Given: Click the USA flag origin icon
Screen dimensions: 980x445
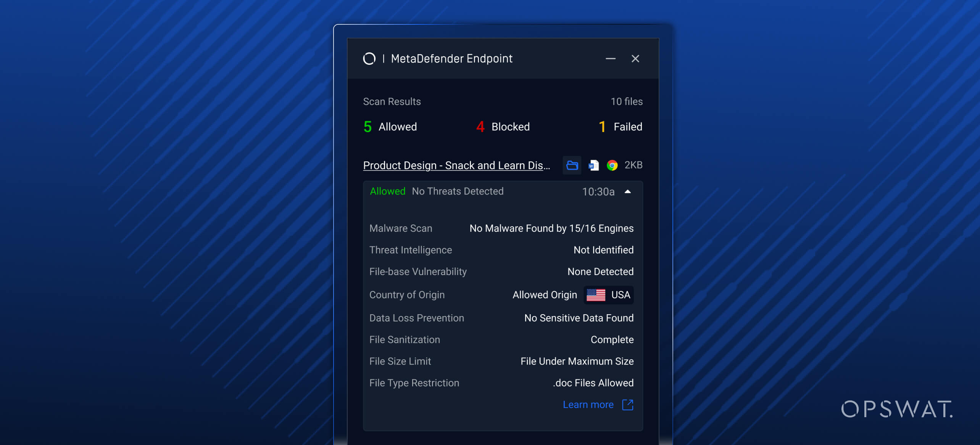Looking at the screenshot, I should click(596, 295).
